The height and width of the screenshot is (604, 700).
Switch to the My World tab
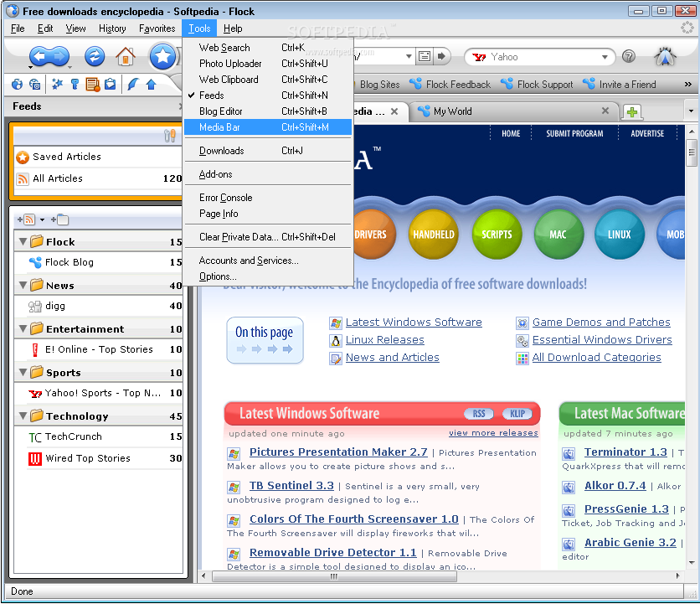coord(512,111)
